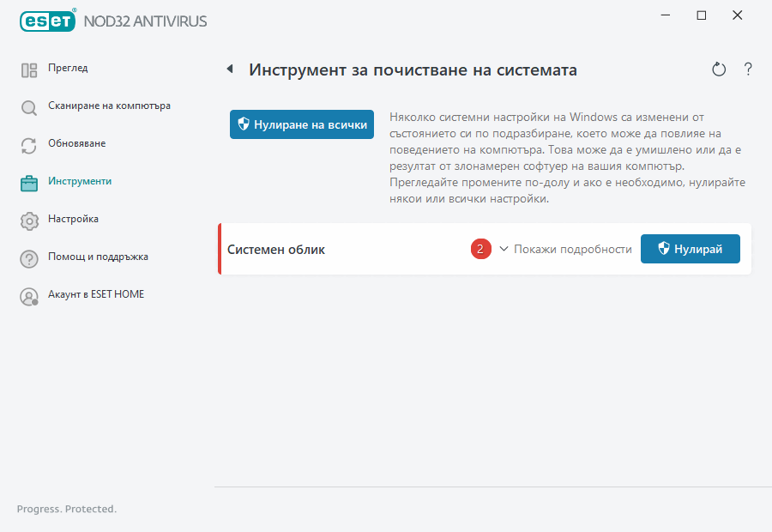Open Акаунт в ESET HOME section
The image size is (772, 532).
point(96,294)
